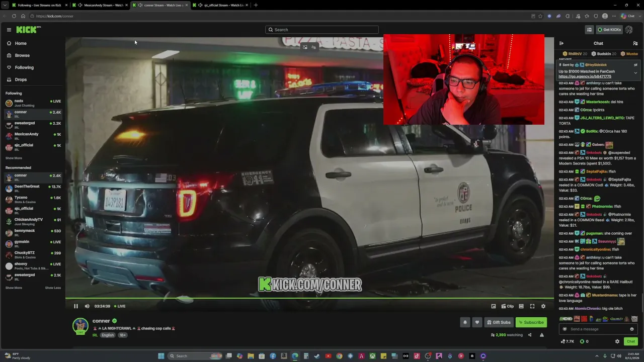
Task: Open MexicanAndy channel in Following list
Action: (33, 136)
